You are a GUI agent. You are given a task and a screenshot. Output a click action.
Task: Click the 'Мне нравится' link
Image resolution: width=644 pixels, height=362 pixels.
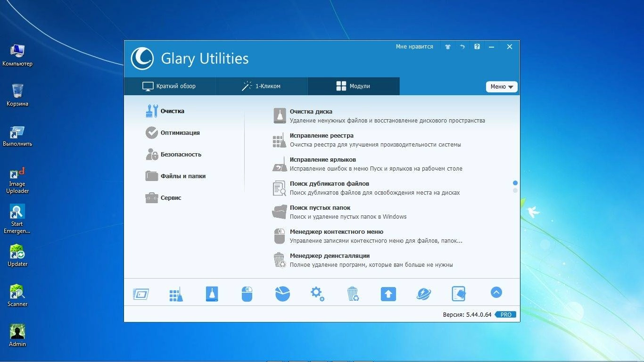414,47
